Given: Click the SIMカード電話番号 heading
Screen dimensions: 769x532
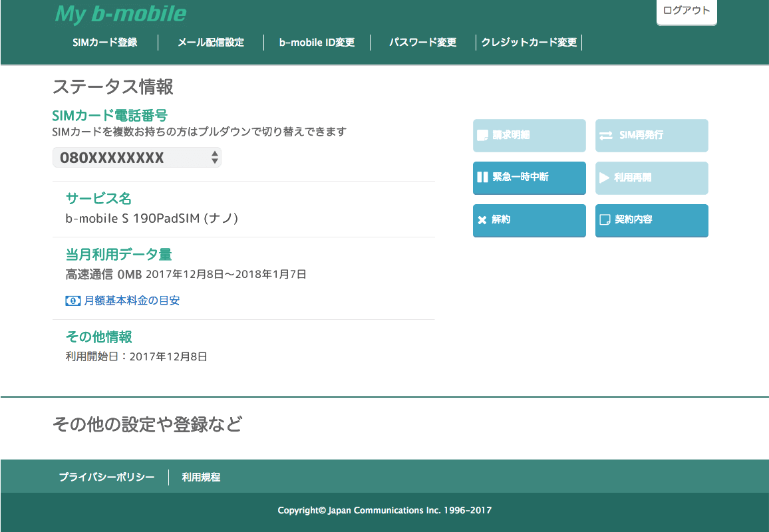Looking at the screenshot, I should [x=110, y=115].
